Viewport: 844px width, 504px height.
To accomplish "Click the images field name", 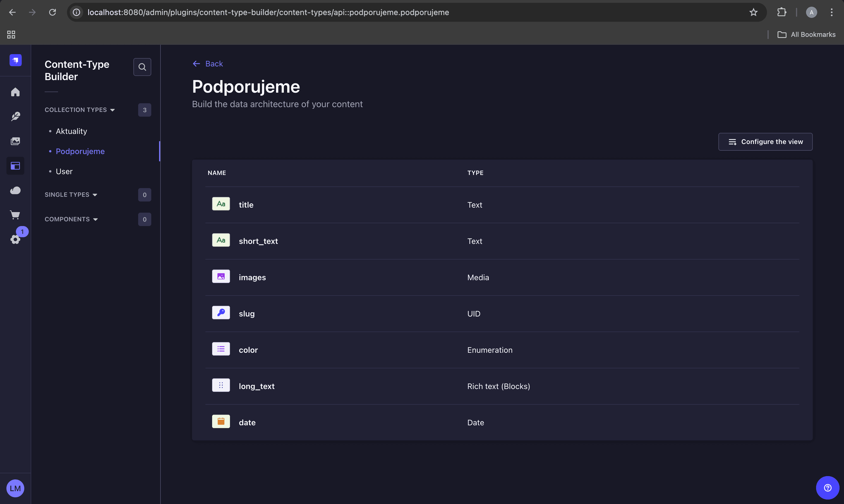I will [x=252, y=277].
